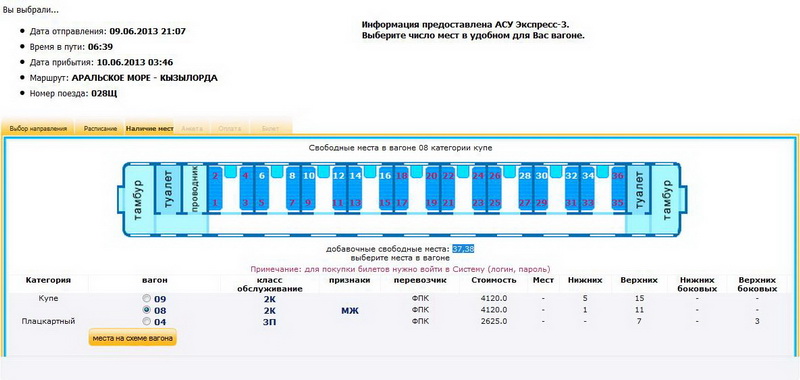
Task: Click seat number 18
Action: (402, 176)
